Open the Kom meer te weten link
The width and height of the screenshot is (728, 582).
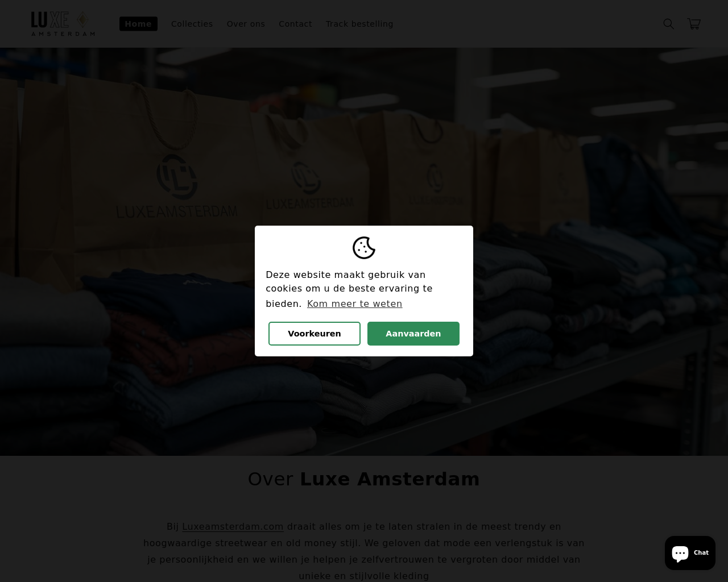coord(354,304)
